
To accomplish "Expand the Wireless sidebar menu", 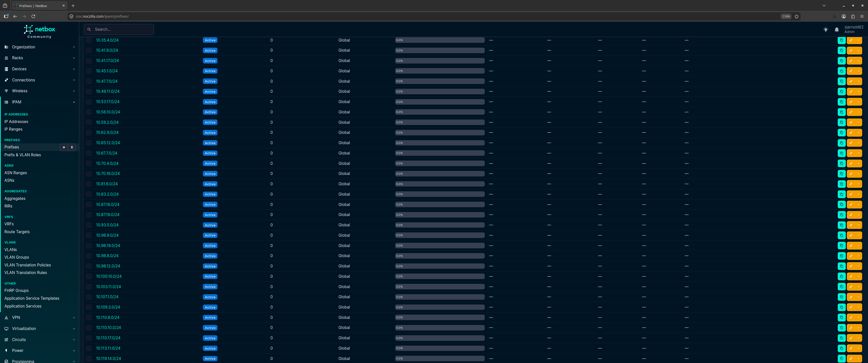I will point(39,91).
